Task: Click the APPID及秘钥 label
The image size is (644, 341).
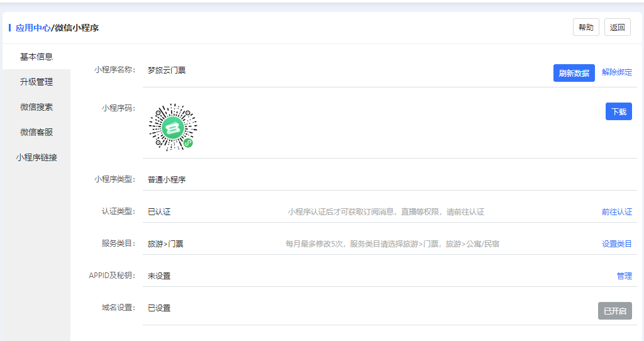Action: [112, 276]
